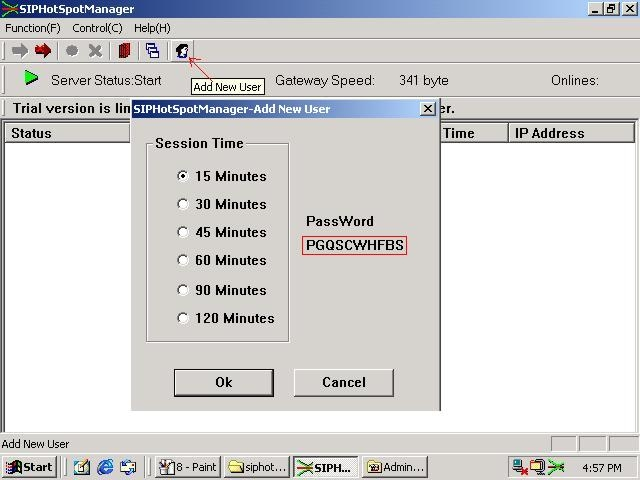Viewport: 640px width, 480px height.
Task: Restore down the SIPHotSpotManager main window
Action: (611, 9)
